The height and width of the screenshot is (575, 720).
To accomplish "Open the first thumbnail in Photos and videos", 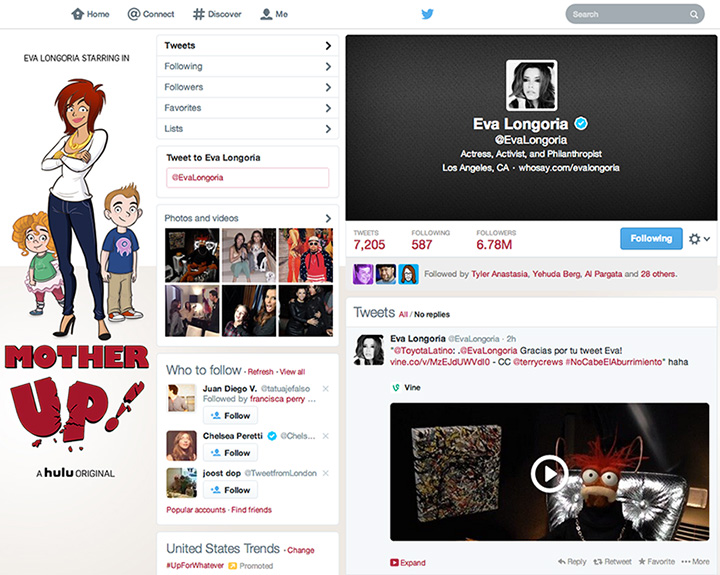I will pos(192,255).
